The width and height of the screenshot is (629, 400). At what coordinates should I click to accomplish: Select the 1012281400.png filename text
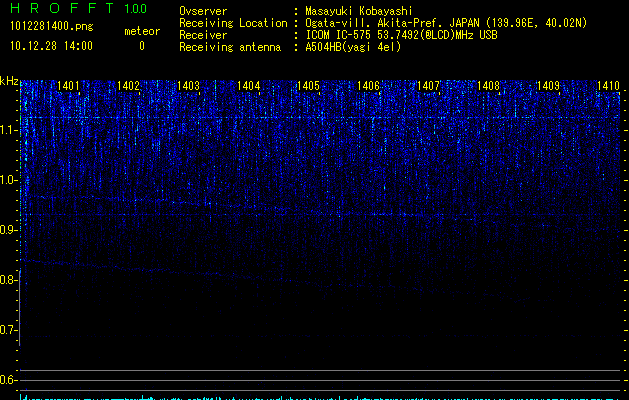click(52, 26)
